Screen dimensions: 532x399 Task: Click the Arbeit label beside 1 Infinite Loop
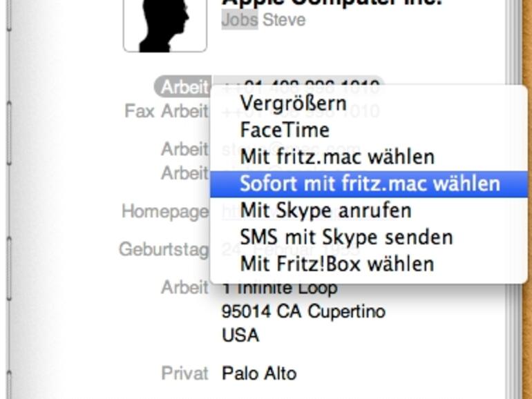pos(184,286)
